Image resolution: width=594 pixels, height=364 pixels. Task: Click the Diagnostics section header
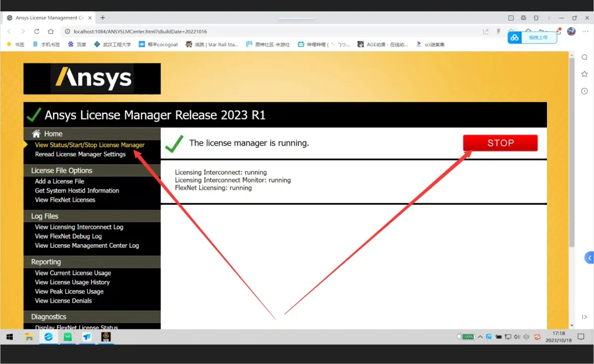pos(92,317)
